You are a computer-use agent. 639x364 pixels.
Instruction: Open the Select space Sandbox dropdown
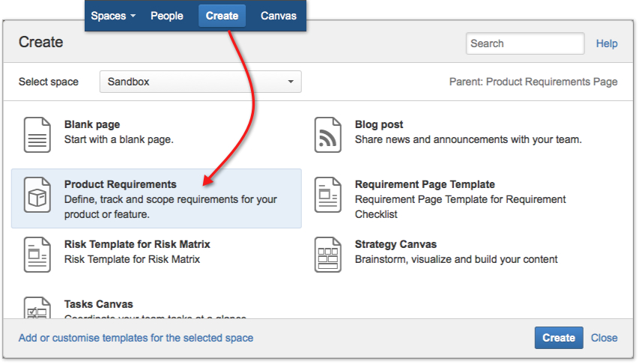pyautogui.click(x=200, y=82)
